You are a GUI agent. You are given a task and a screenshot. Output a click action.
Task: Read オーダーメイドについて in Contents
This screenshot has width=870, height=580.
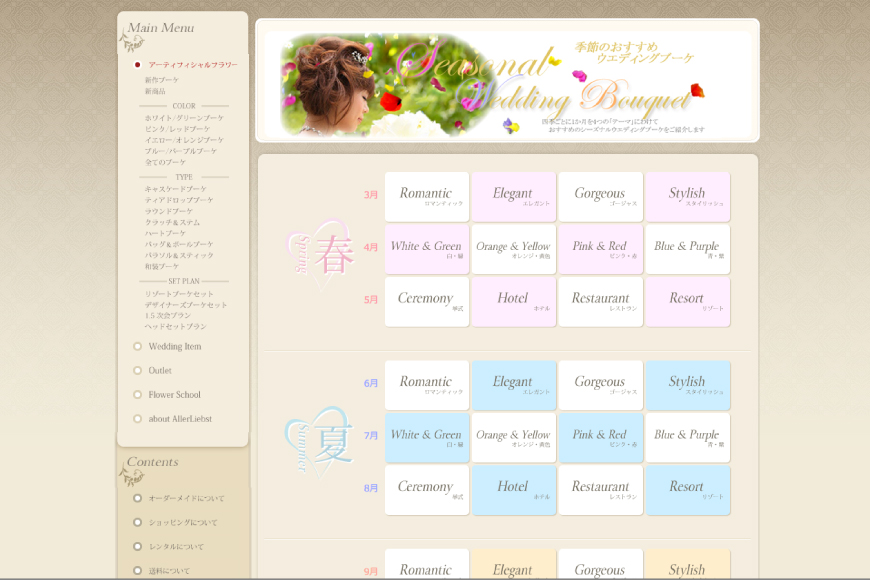[x=186, y=498]
